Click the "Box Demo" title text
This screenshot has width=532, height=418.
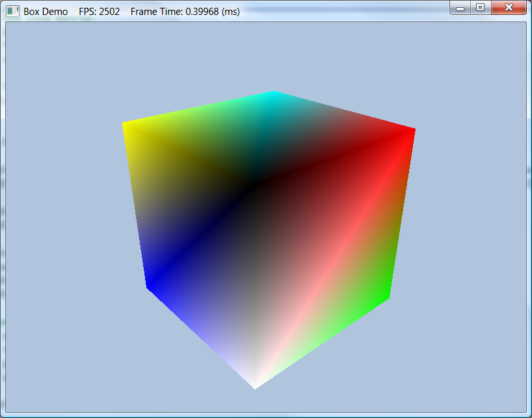(46, 12)
